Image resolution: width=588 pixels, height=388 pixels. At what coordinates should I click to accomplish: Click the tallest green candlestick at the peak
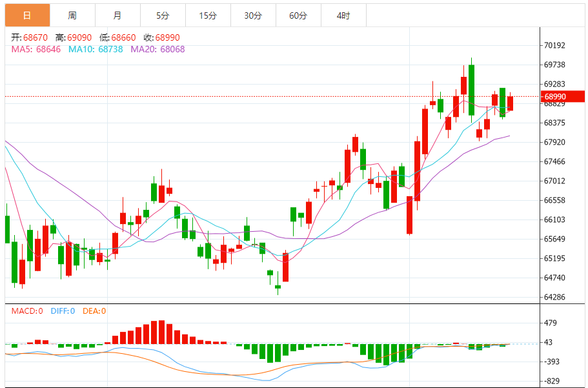471,90
